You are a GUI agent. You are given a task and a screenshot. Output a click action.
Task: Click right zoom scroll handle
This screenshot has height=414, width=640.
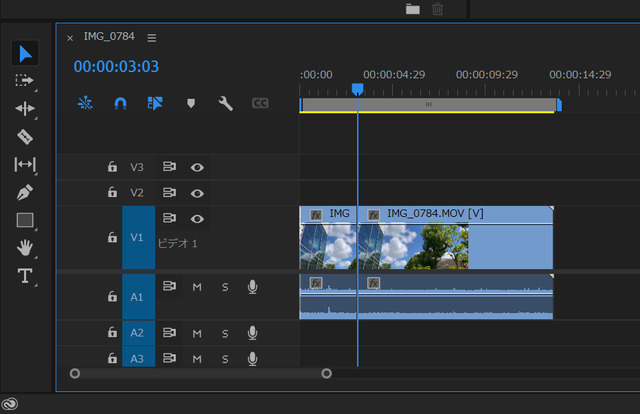(x=327, y=374)
